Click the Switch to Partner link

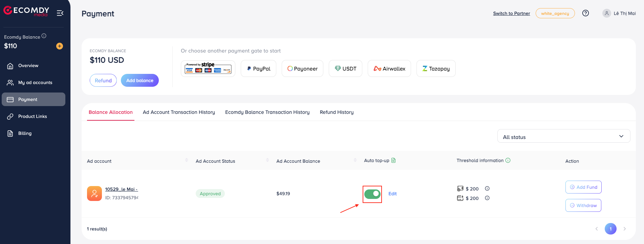511,14
